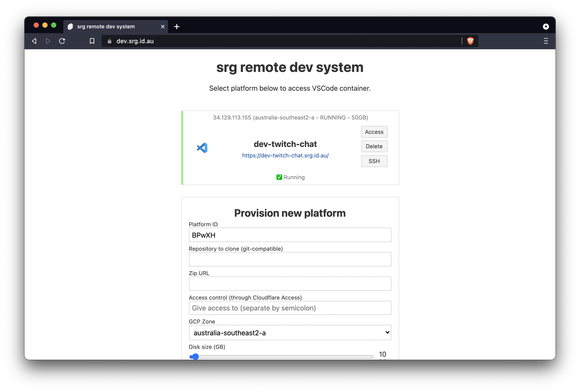Close the srg remote dev system tab
Screen dimensions: 580x392
point(163,26)
